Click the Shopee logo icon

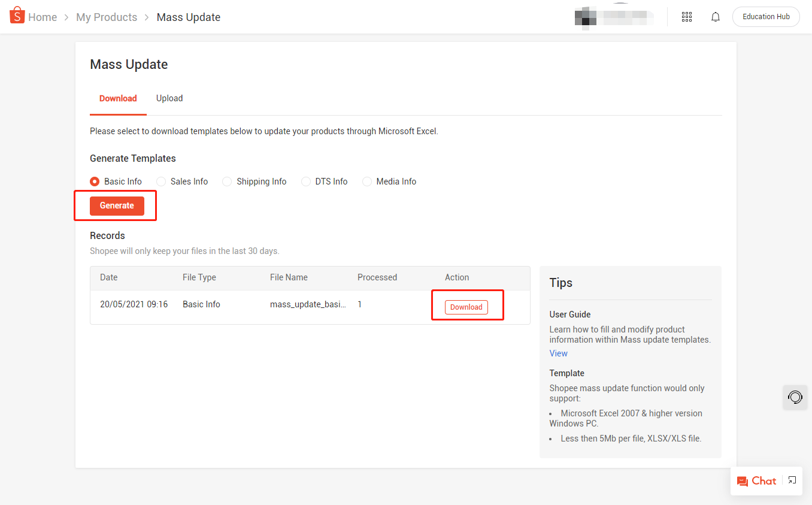click(x=17, y=16)
